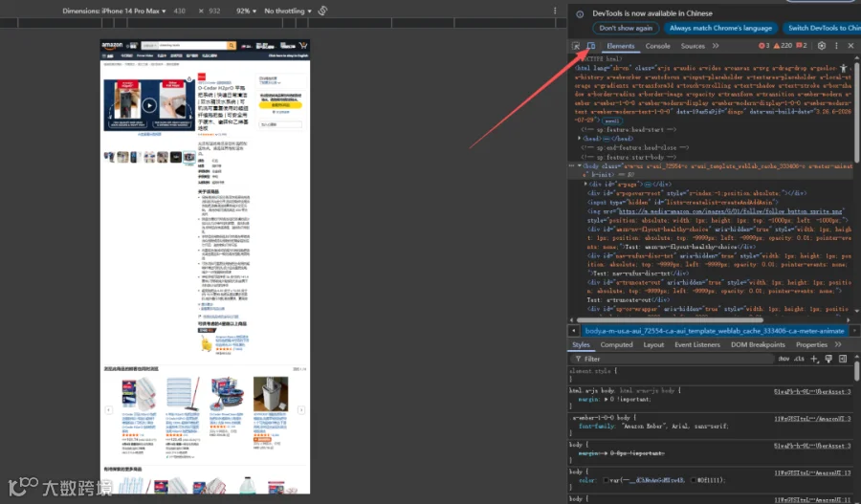861x504 pixels.
Task: Open the Amazon shopping cart icon
Action: pos(302,46)
